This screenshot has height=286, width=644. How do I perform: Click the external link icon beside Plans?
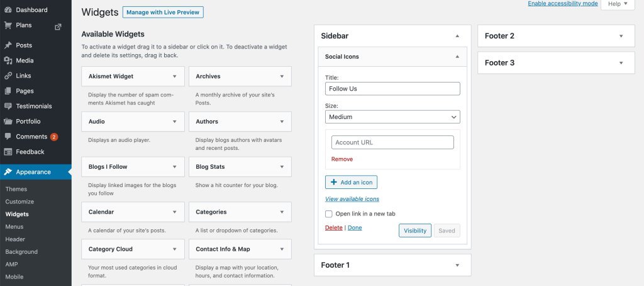click(x=58, y=26)
